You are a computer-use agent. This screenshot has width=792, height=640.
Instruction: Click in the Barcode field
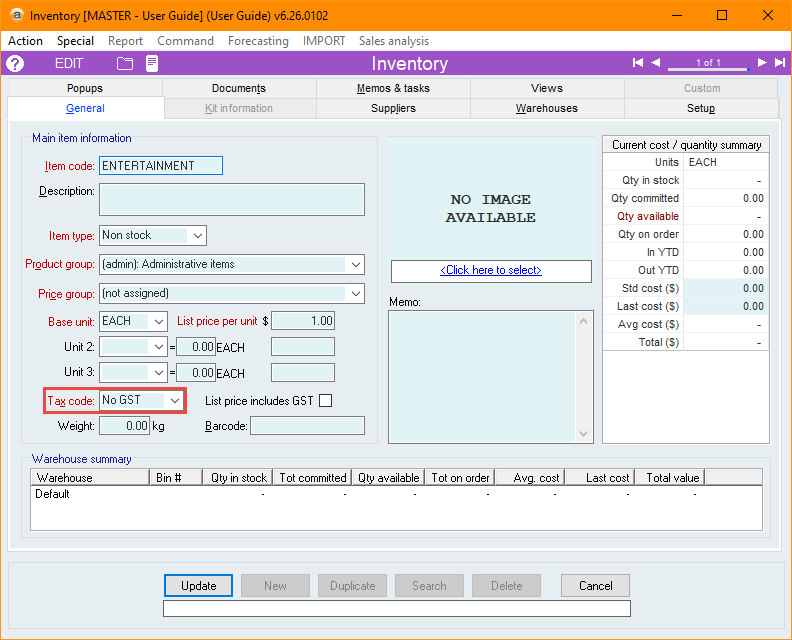308,426
